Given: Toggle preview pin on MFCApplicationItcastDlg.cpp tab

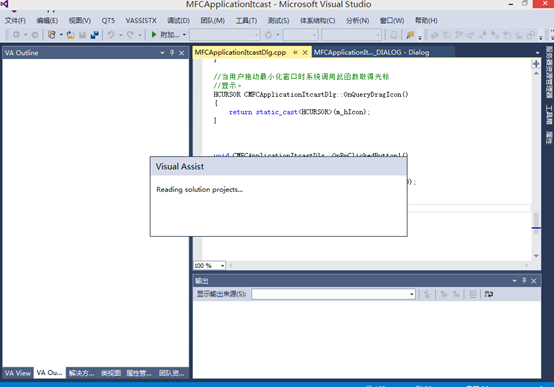Looking at the screenshot, I should (x=295, y=52).
